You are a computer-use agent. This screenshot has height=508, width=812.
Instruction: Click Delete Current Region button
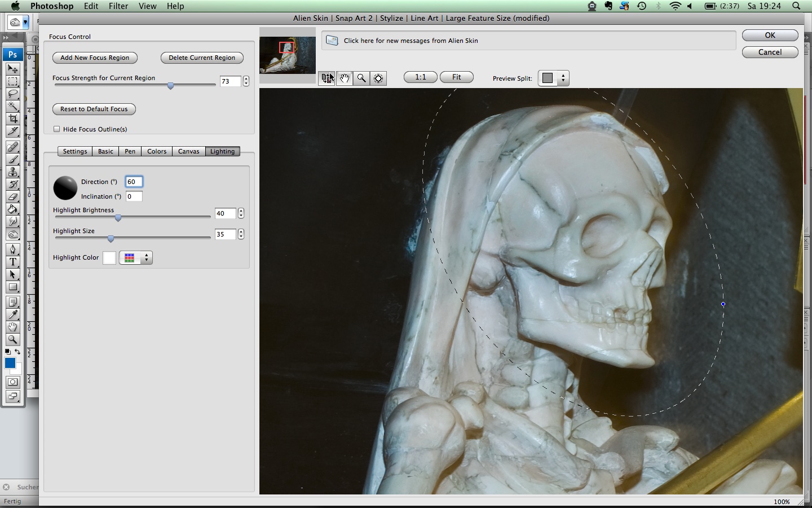202,58
